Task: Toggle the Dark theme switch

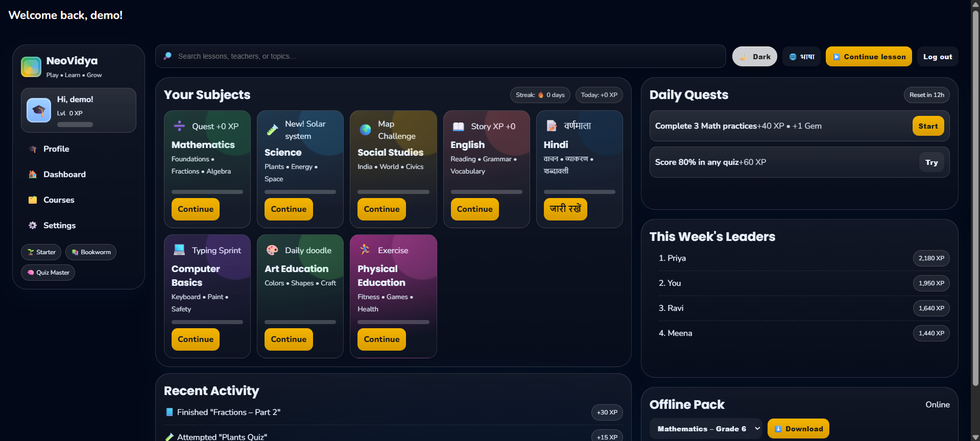Action: (x=754, y=57)
